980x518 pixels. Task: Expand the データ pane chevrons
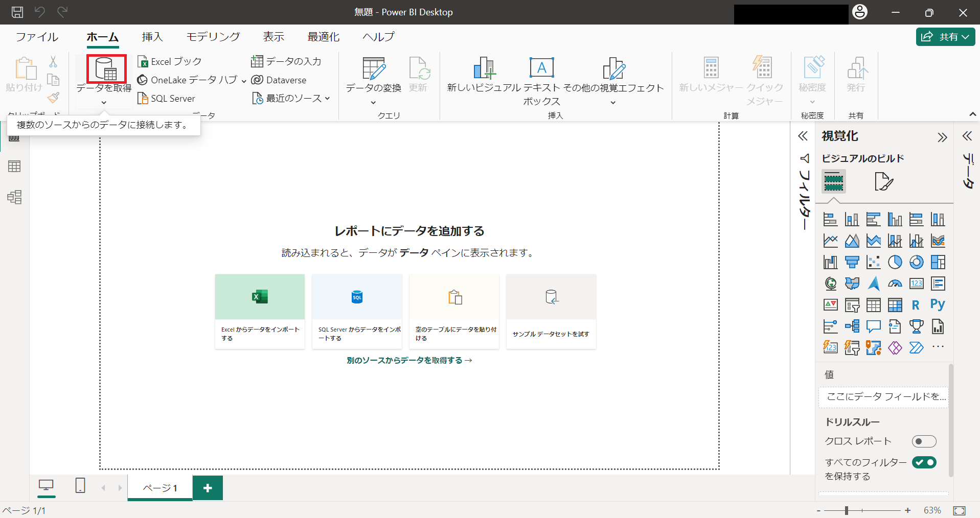pyautogui.click(x=967, y=136)
